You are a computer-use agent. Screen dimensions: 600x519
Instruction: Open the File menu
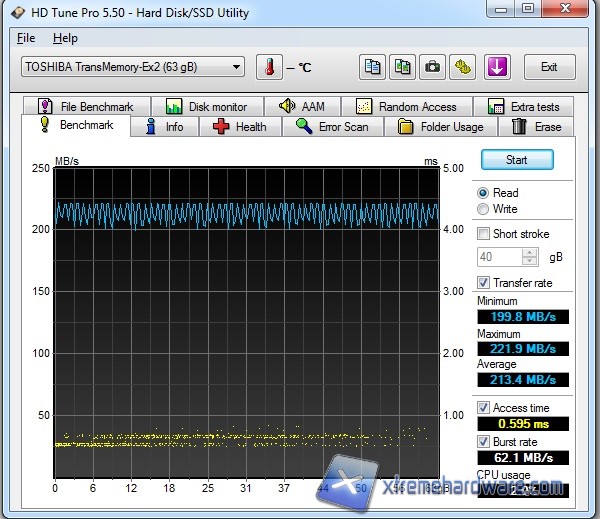tap(26, 38)
